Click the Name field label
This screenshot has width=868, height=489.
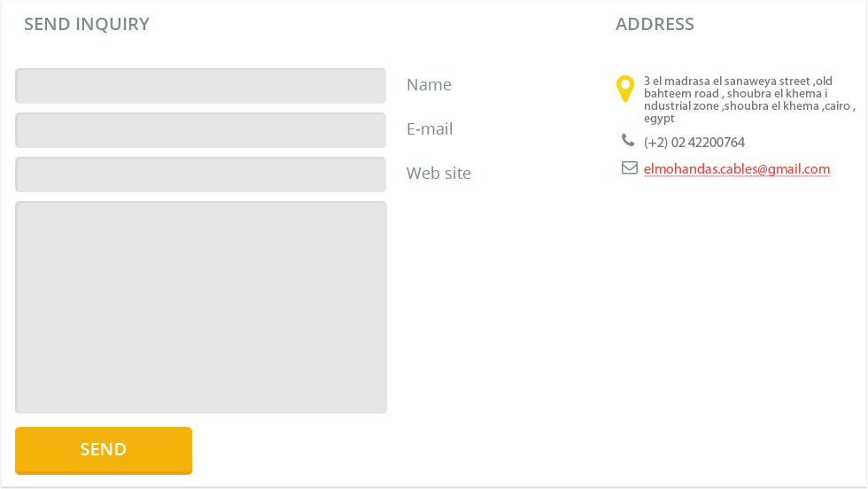coord(429,85)
